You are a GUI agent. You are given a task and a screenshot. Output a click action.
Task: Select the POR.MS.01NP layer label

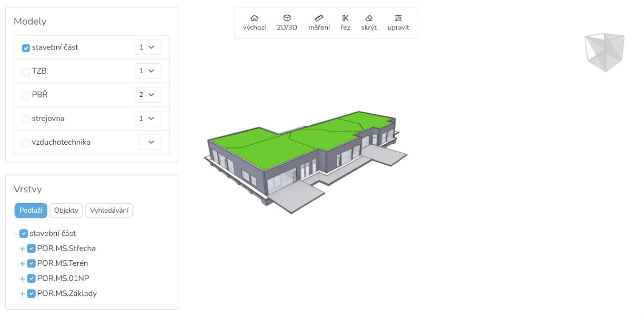pos(63,279)
